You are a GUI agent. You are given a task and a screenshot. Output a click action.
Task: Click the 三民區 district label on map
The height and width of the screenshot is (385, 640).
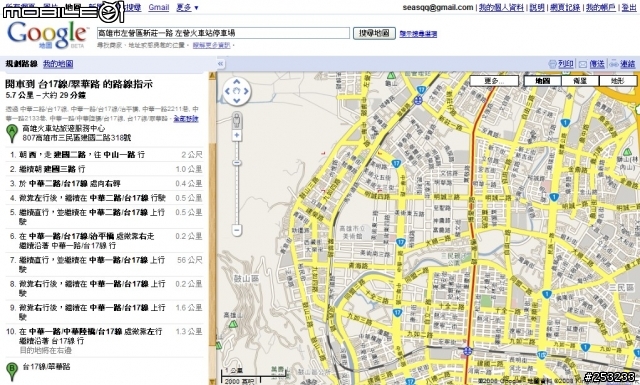pyautogui.click(x=621, y=288)
